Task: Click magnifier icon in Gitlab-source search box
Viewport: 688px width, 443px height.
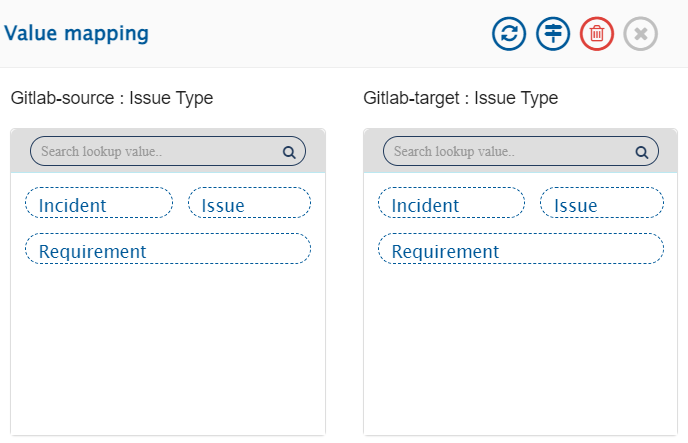Action: coord(289,153)
